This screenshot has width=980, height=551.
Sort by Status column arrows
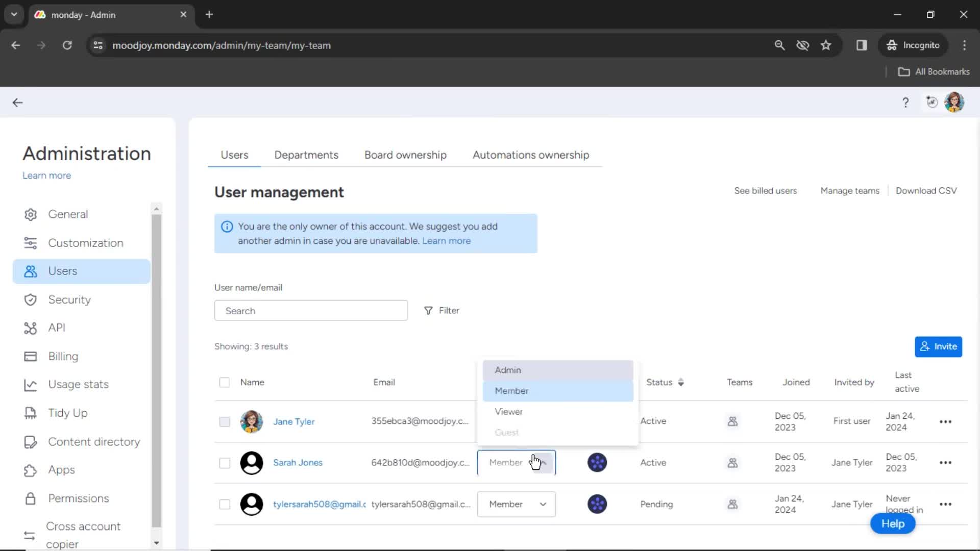tap(681, 383)
